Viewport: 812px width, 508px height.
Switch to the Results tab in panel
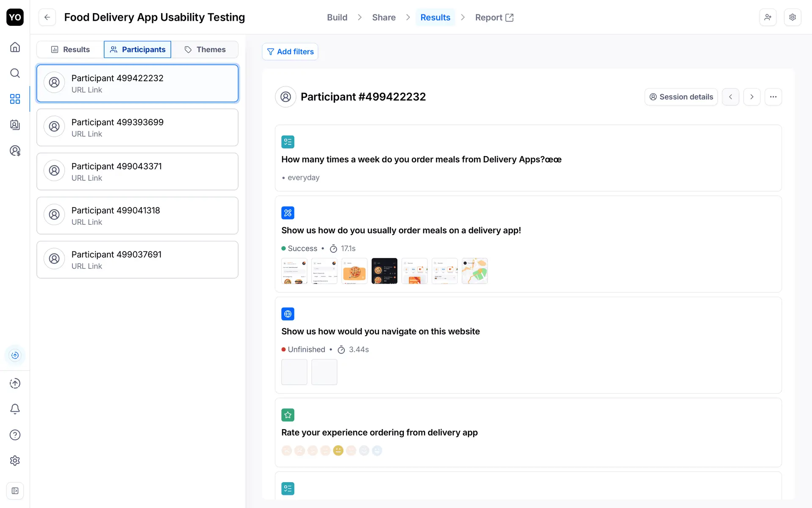(x=70, y=50)
